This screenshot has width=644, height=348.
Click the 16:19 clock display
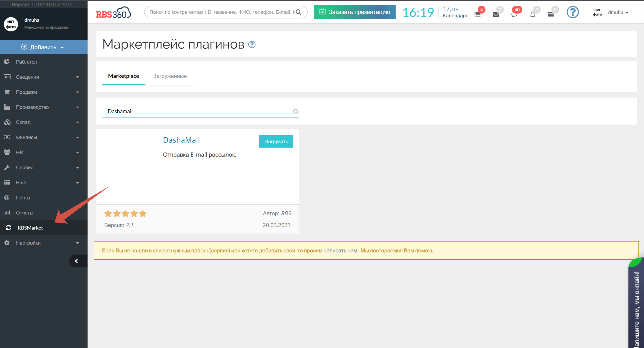click(418, 13)
